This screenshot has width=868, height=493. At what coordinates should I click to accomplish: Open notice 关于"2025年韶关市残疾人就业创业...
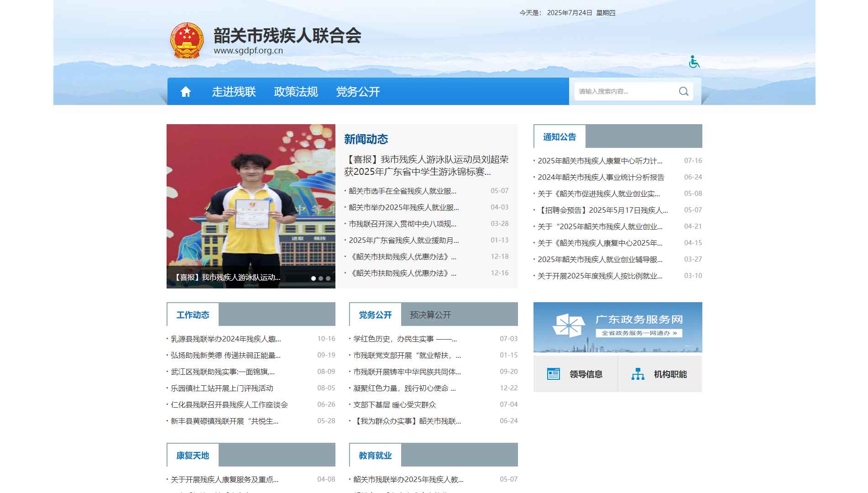[600, 226]
